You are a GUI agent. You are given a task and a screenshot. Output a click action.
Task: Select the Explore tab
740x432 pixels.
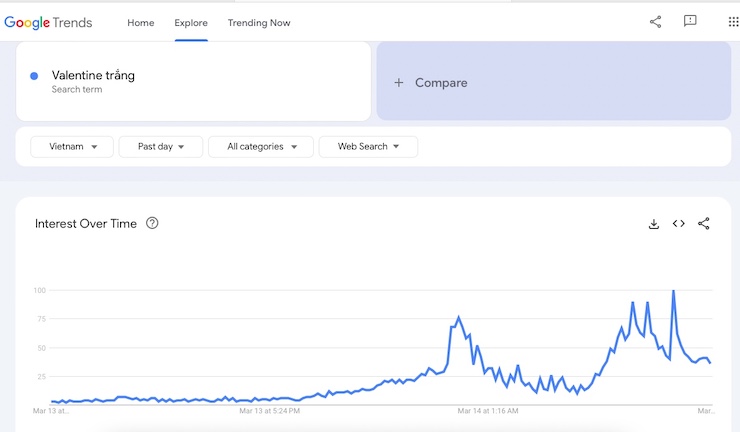coord(191,23)
